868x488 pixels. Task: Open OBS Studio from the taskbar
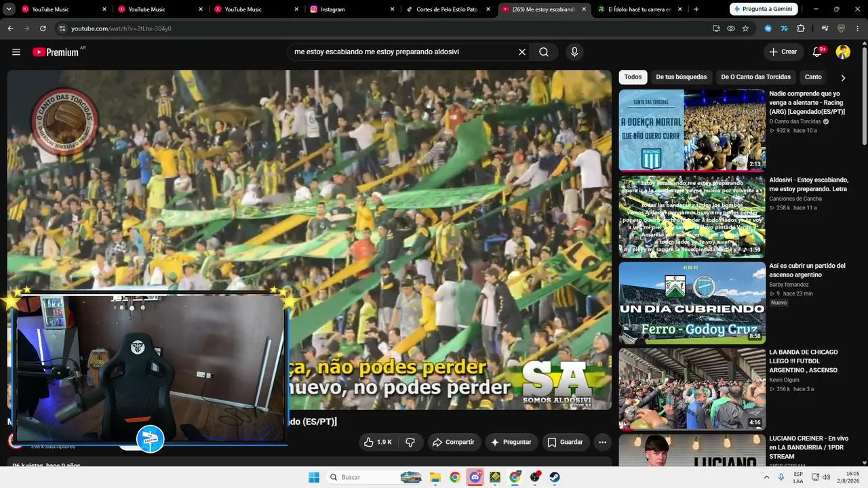535,477
